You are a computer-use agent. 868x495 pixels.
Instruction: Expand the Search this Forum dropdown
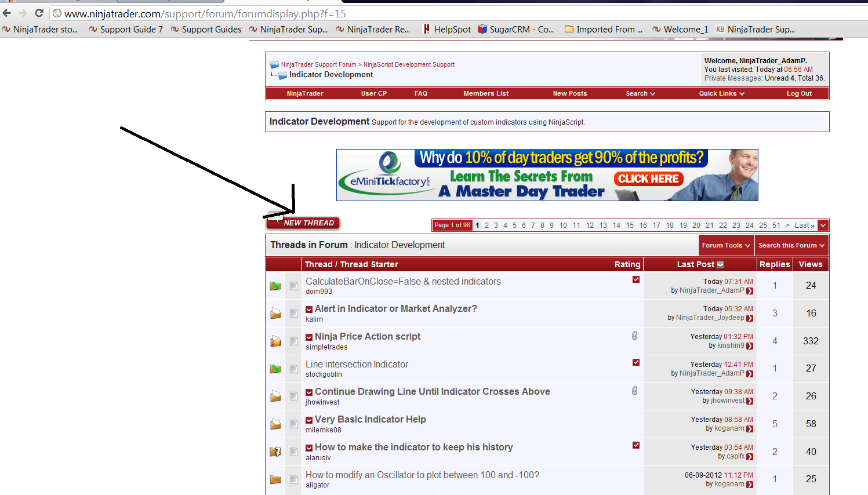pos(791,245)
